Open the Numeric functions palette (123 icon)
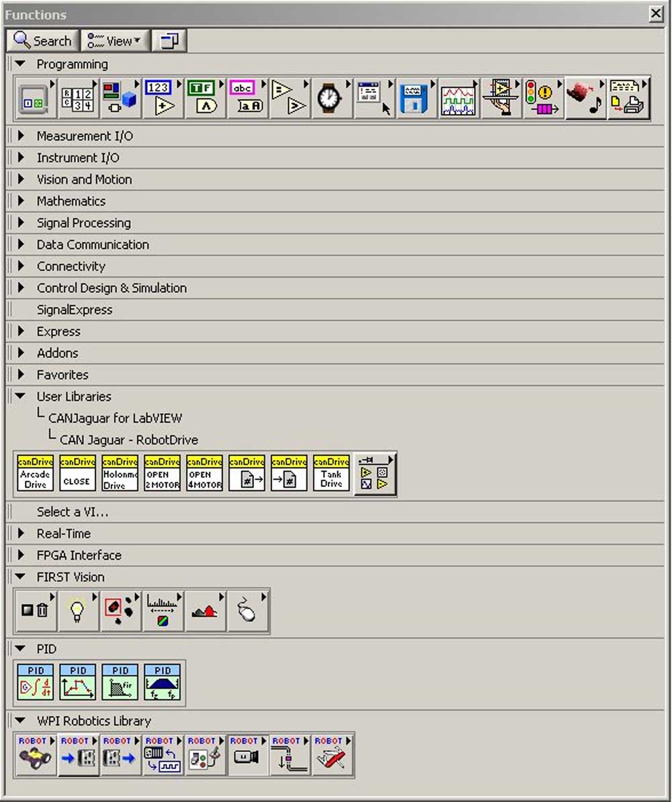This screenshot has width=672, height=802. tap(162, 99)
